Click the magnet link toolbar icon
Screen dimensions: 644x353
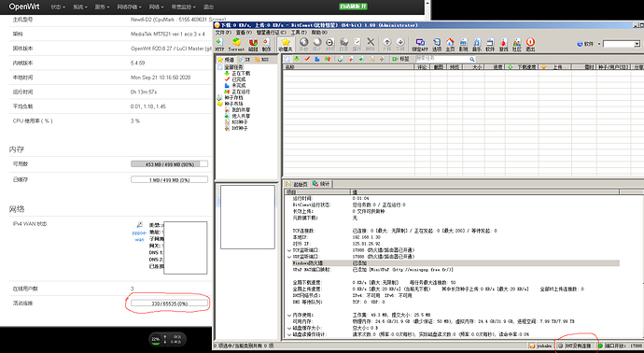pos(253,44)
